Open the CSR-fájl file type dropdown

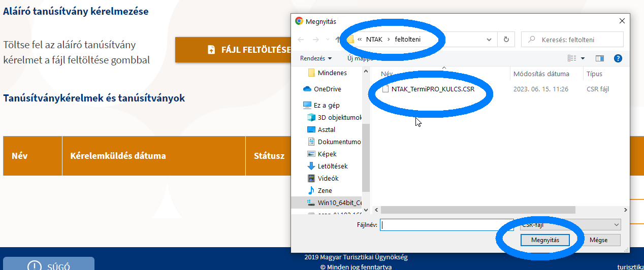click(570, 225)
